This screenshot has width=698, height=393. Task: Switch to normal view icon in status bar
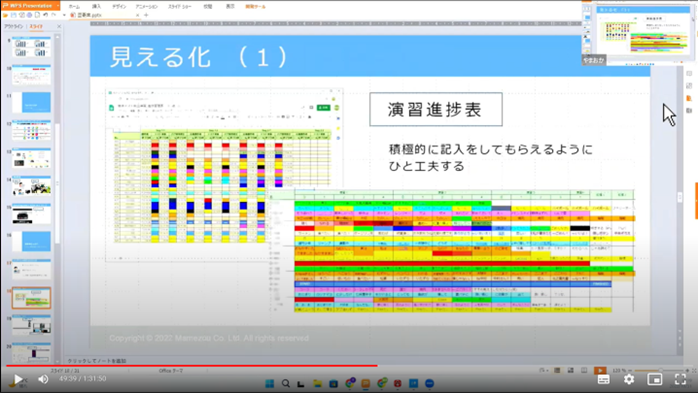557,370
